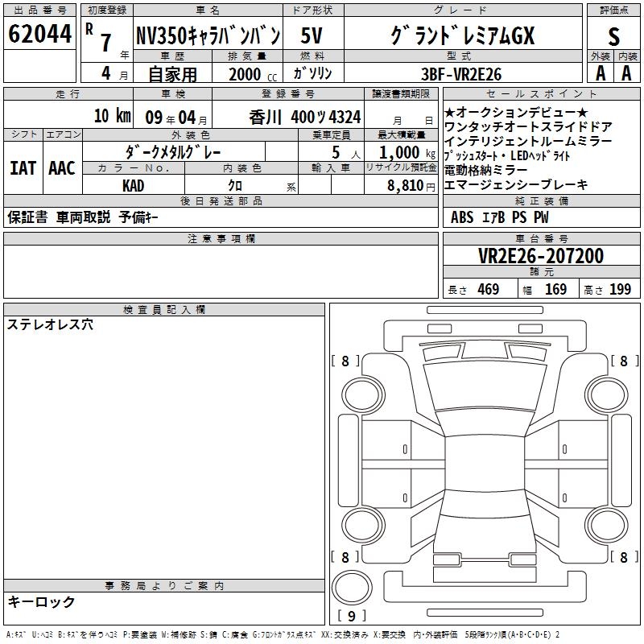Select the 10 km mileage field
This screenshot has width=644, height=644.
[111, 115]
